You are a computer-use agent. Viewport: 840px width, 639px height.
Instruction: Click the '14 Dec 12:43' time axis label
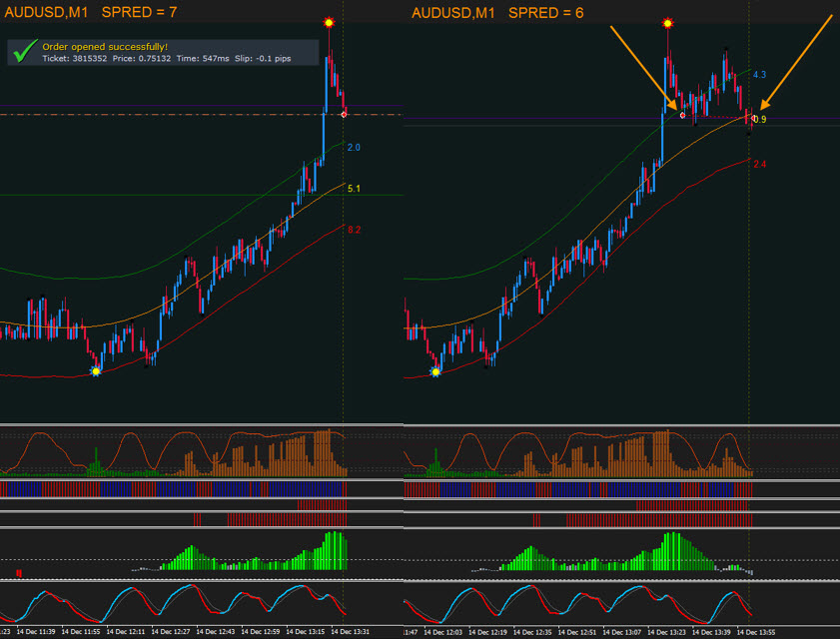pyautogui.click(x=216, y=631)
